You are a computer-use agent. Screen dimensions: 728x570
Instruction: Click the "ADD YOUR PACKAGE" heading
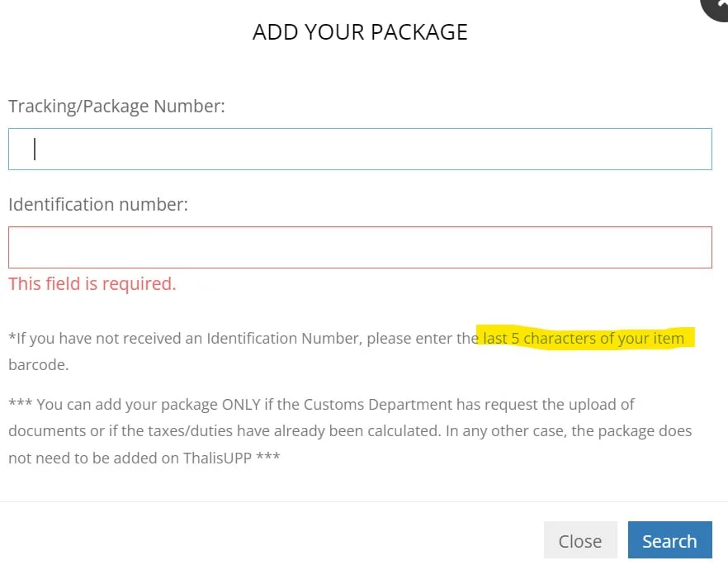click(x=360, y=32)
